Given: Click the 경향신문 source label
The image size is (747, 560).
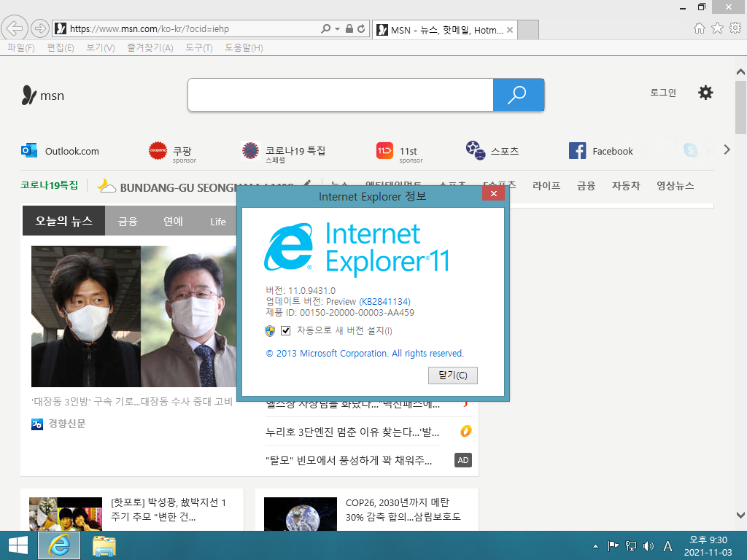Looking at the screenshot, I should point(66,424).
